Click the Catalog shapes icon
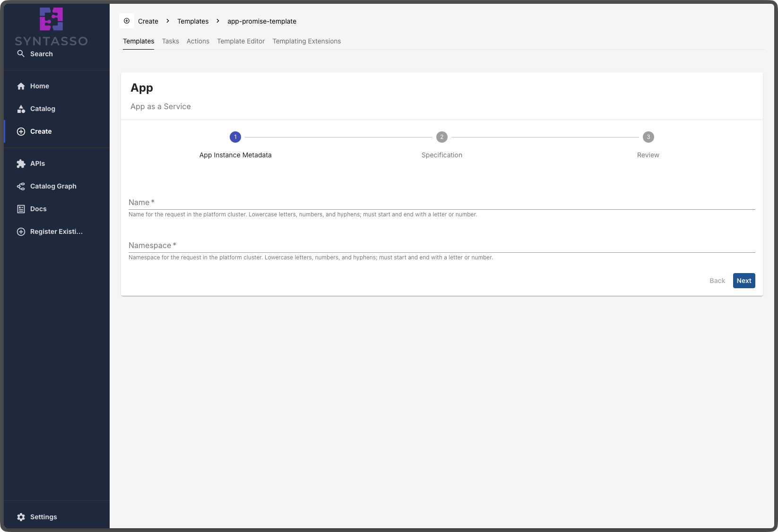The height and width of the screenshot is (532, 778). pos(21,109)
